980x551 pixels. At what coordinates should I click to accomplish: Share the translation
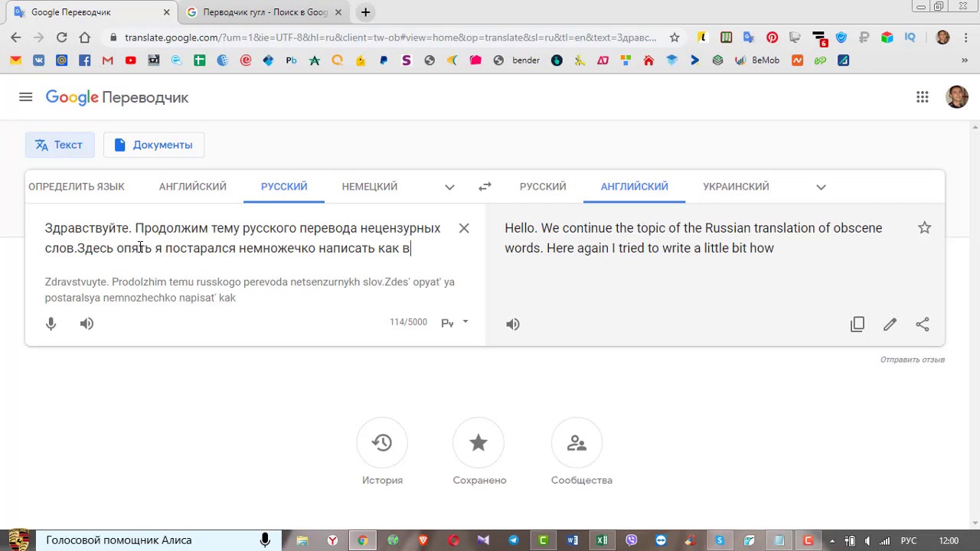(x=923, y=324)
